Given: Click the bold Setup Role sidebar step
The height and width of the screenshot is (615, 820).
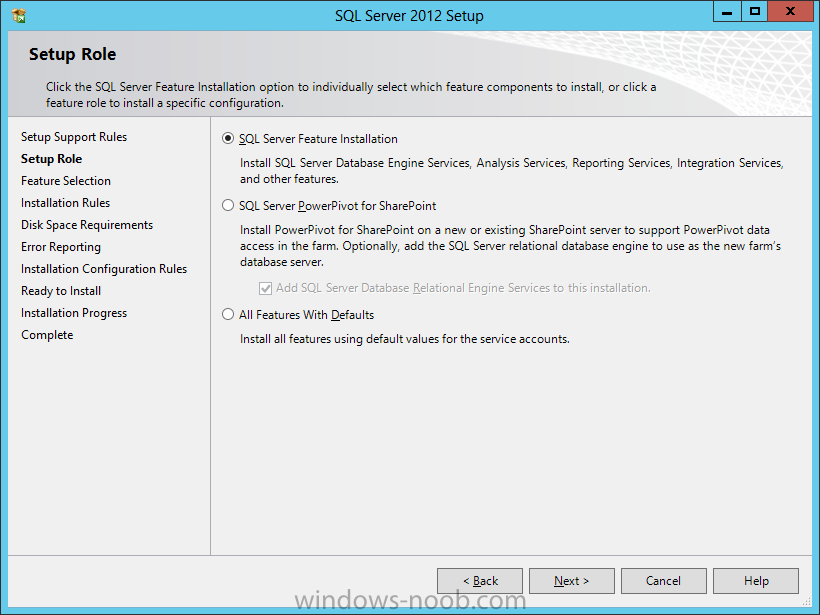Looking at the screenshot, I should 51,159.
